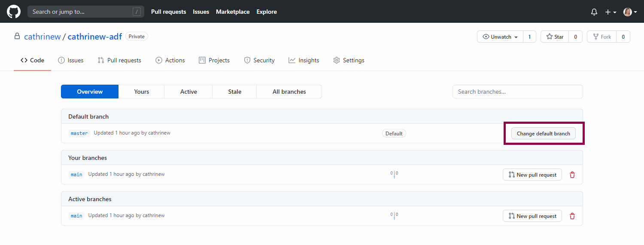The image size is (644, 245).
Task: Open the master branch link
Action: 79,133
